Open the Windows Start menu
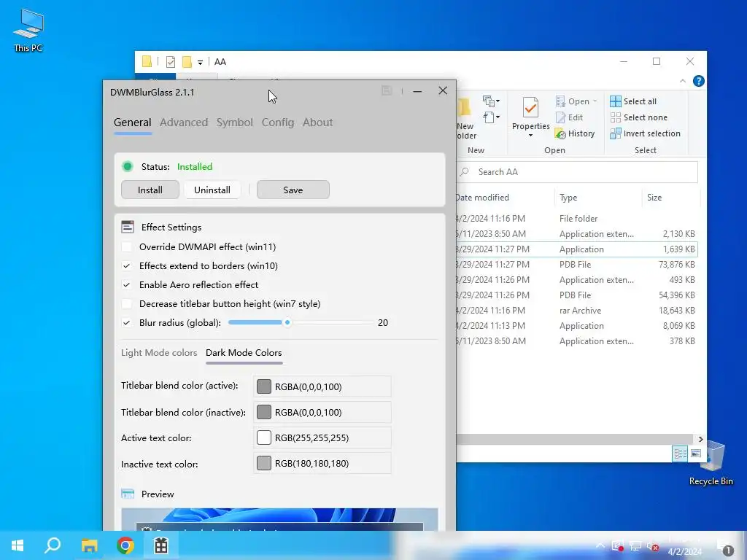 pyautogui.click(x=18, y=545)
